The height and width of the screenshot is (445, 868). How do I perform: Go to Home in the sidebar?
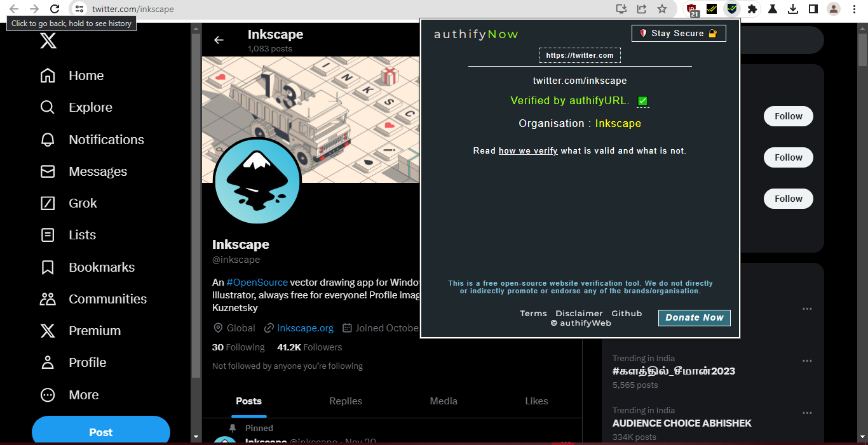click(72, 76)
